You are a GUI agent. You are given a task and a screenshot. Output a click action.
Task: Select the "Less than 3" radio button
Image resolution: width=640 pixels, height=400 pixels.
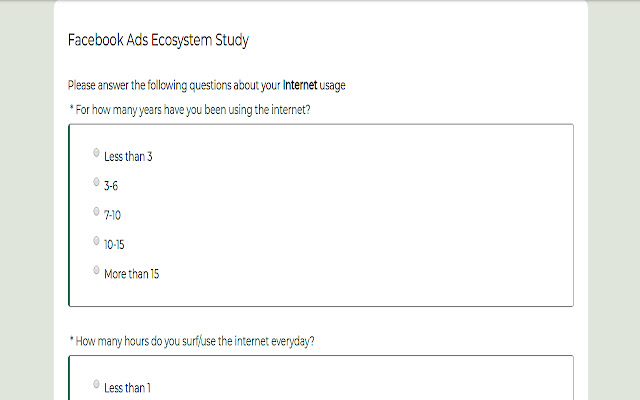pyautogui.click(x=97, y=153)
